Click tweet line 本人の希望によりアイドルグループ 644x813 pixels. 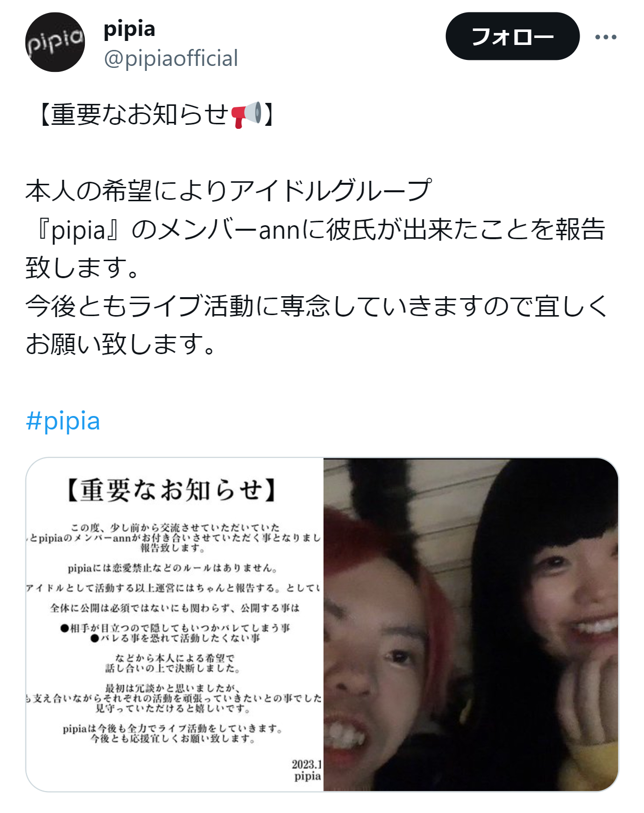(229, 191)
